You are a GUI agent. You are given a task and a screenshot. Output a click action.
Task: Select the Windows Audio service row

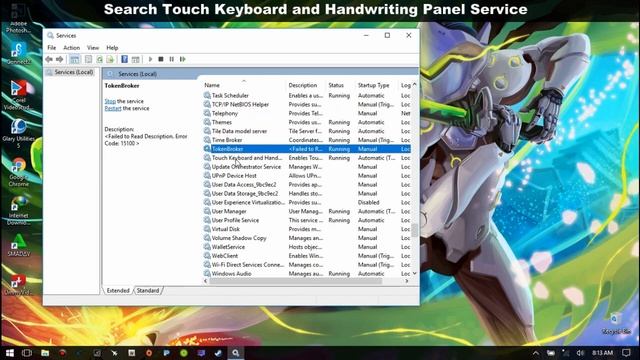coord(307,274)
